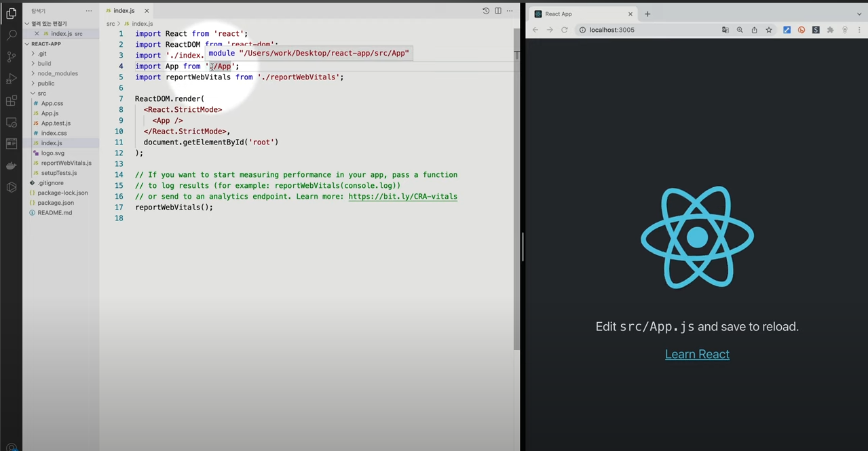Image resolution: width=868 pixels, height=451 pixels.
Task: Close the React App browser tab
Action: [x=630, y=14]
